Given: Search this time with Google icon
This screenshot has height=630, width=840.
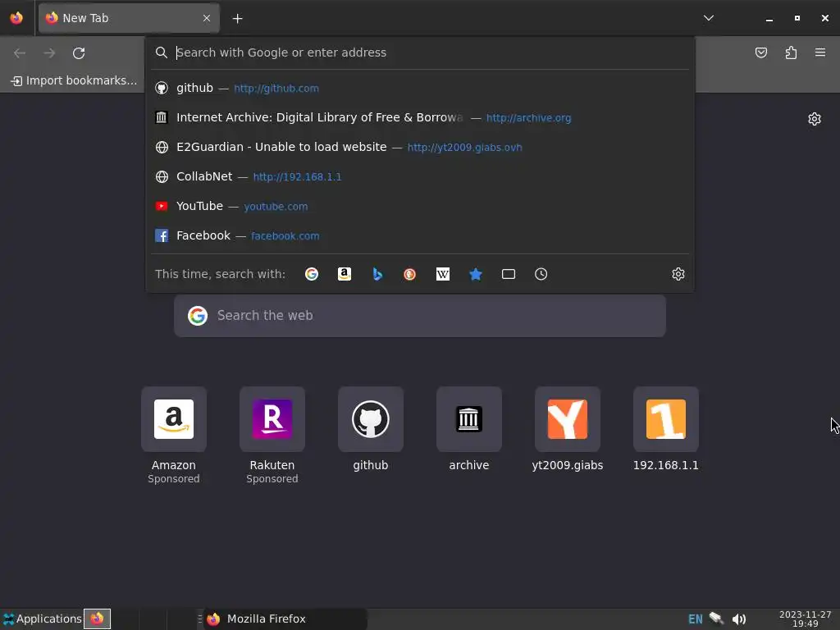Looking at the screenshot, I should click(311, 274).
